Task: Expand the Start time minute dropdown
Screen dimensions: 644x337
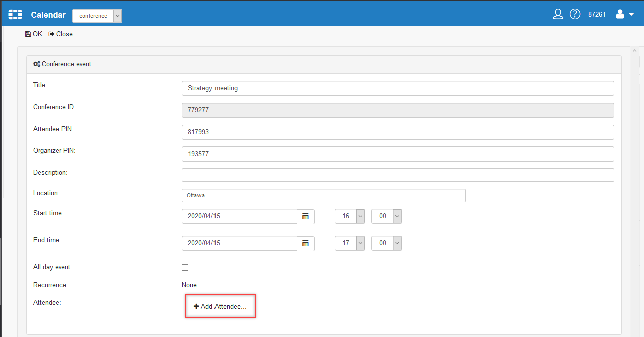Action: [397, 216]
